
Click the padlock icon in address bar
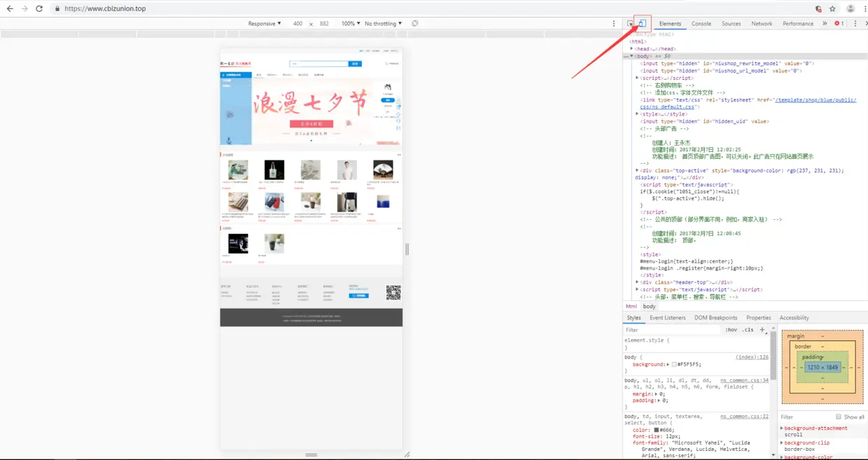pos(57,9)
